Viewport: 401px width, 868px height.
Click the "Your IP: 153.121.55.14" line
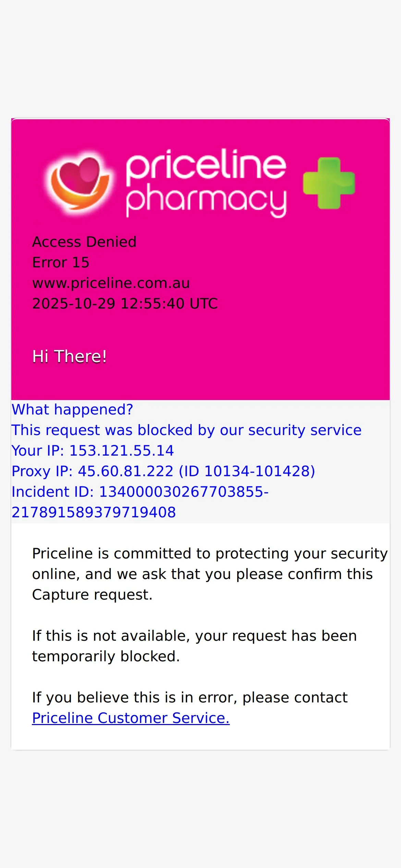click(x=93, y=450)
